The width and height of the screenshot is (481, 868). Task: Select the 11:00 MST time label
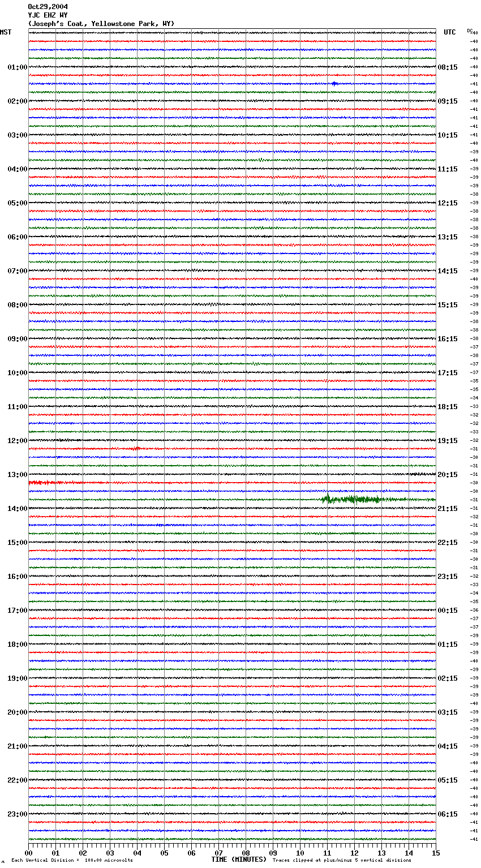pos(18,407)
